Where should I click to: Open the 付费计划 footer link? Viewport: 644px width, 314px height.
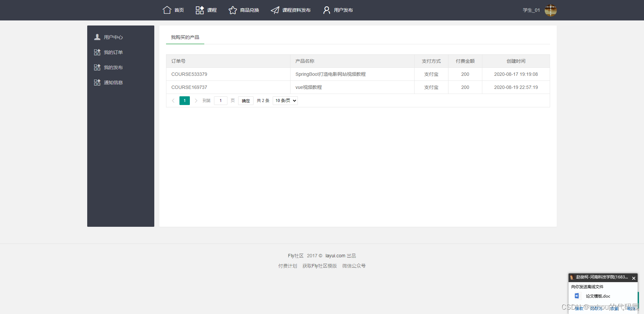[x=288, y=265]
